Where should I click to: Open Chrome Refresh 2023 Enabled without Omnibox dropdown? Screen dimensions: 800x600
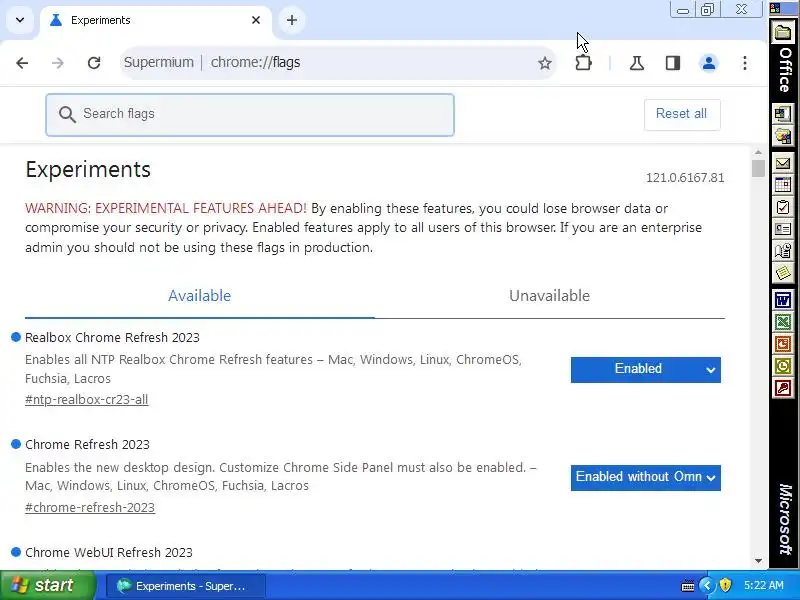click(x=645, y=478)
